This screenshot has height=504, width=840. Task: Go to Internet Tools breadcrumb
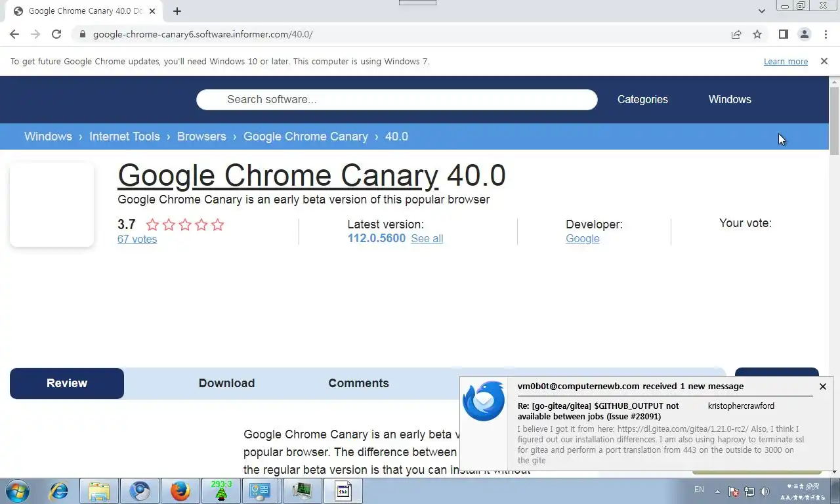click(125, 136)
